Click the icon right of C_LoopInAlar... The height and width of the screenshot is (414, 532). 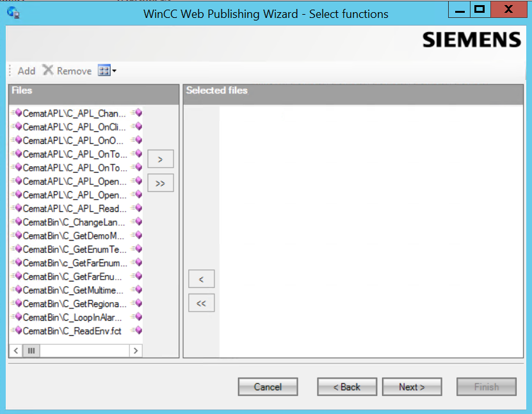click(x=137, y=317)
